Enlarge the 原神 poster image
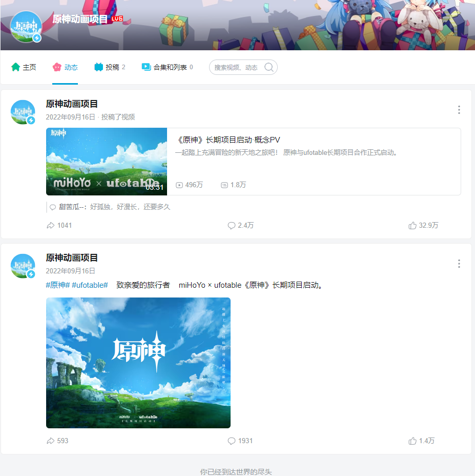This screenshot has width=475, height=476. (x=138, y=363)
